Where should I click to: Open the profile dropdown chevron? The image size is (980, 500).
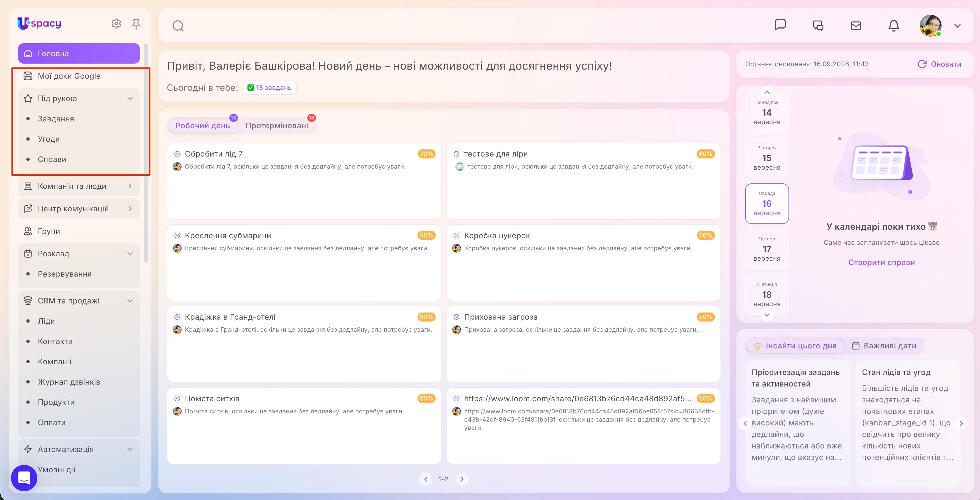click(x=958, y=26)
